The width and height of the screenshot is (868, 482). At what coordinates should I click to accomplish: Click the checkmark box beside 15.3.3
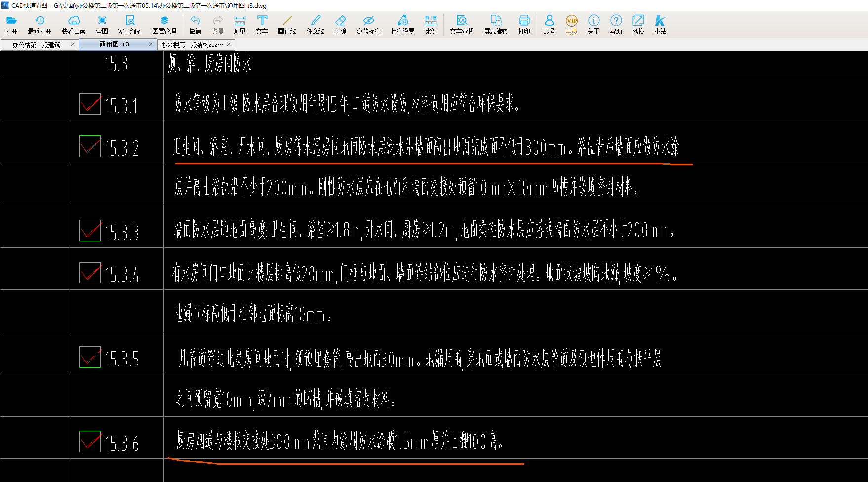[90, 231]
